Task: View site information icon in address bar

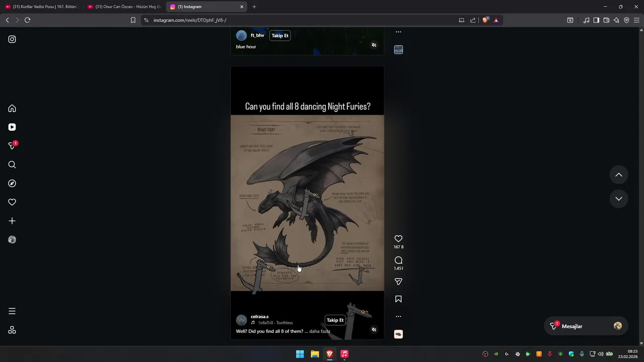Action: [146, 20]
